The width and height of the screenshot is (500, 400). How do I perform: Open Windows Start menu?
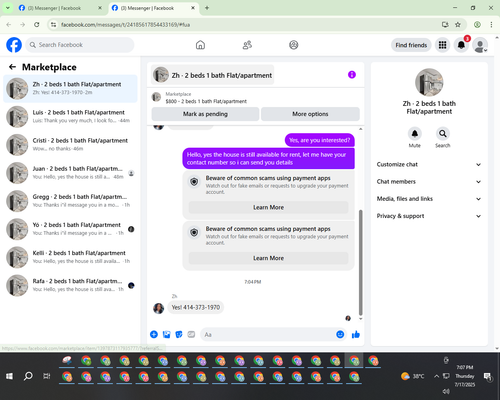(x=9, y=376)
